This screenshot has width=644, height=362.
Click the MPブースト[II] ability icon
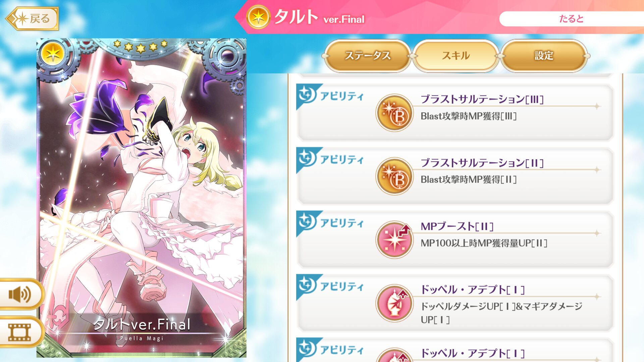pos(394,240)
